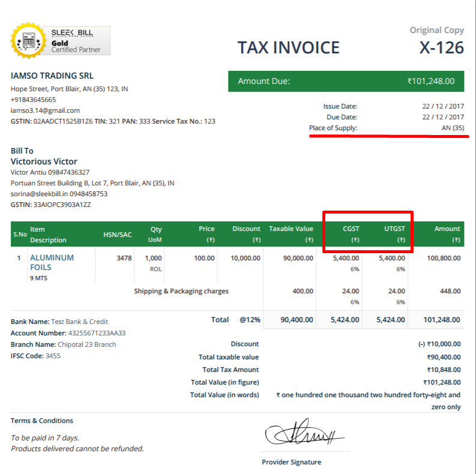476x474 pixels.
Task: Select the invoice number X-126
Action: (x=441, y=48)
